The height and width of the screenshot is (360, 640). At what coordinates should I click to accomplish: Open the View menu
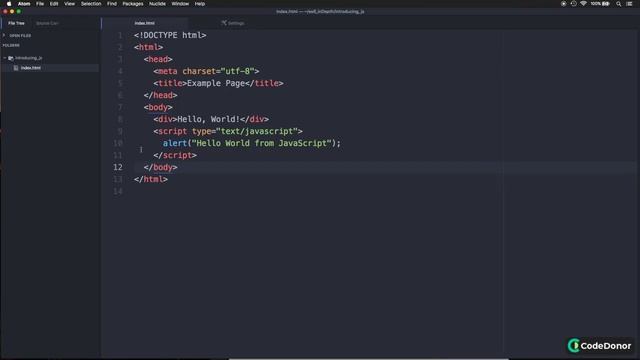click(x=69, y=4)
